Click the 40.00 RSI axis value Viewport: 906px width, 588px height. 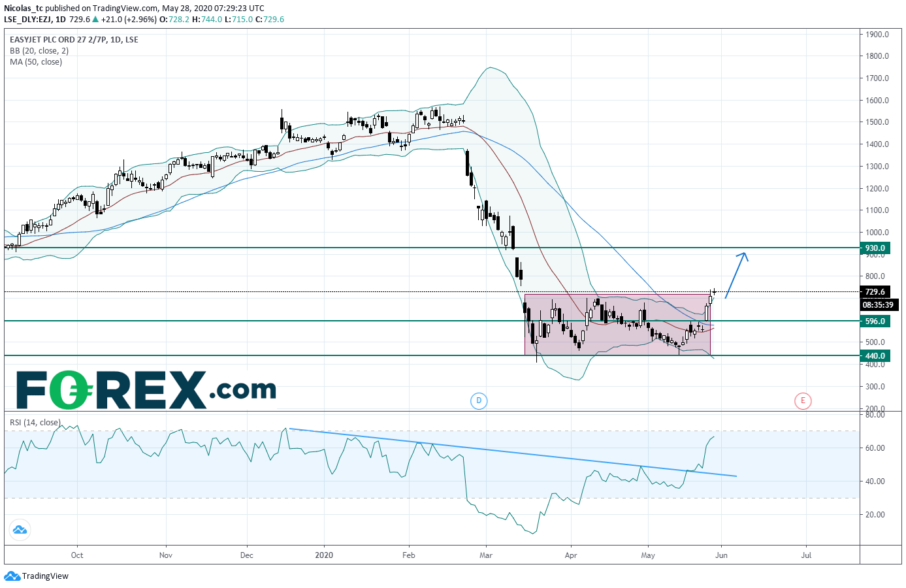[875, 482]
